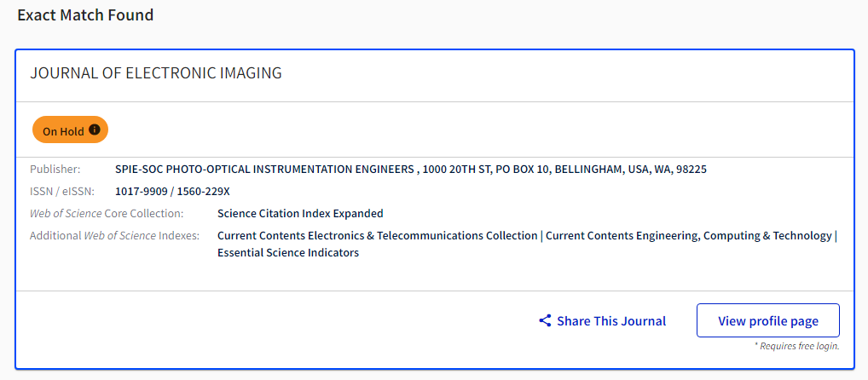Click the Share This Journal link text

pyautogui.click(x=611, y=321)
